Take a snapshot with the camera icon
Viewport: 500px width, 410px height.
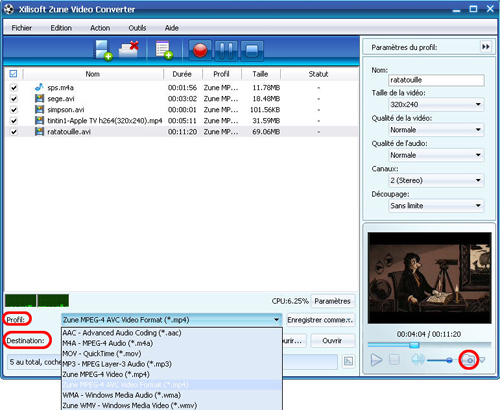point(469,360)
